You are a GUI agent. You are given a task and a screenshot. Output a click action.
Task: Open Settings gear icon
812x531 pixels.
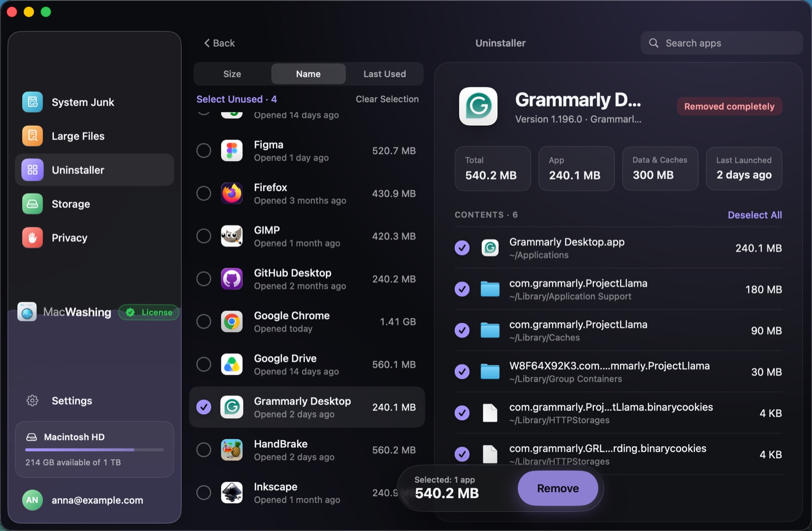click(32, 401)
